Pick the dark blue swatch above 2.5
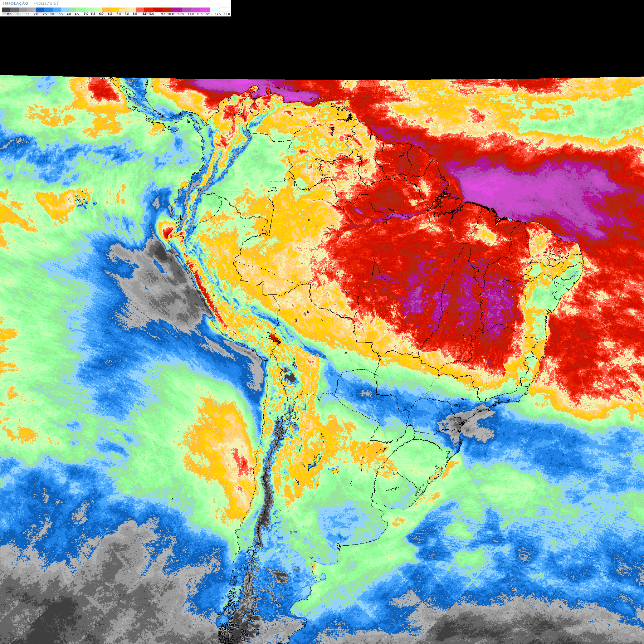The image size is (644, 644). 40,10
